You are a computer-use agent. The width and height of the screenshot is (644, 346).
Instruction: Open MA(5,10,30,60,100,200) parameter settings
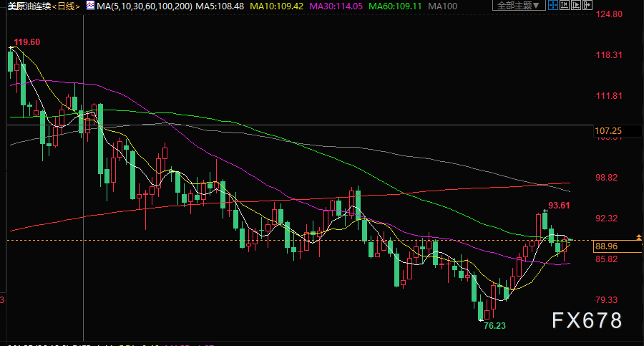pyautogui.click(x=145, y=6)
